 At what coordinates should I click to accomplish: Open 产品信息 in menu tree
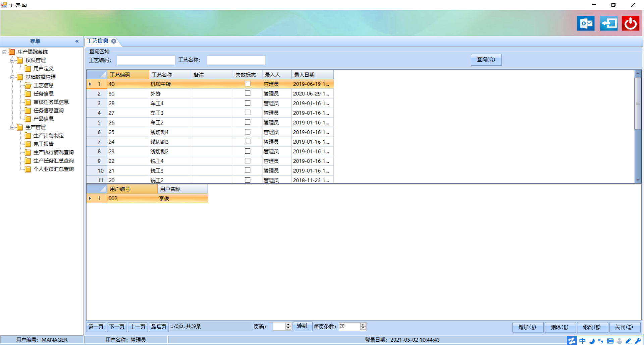43,119
